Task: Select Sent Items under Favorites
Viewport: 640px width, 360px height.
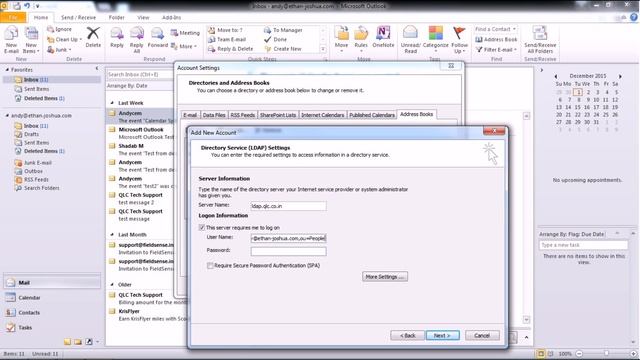Action: [x=36, y=89]
